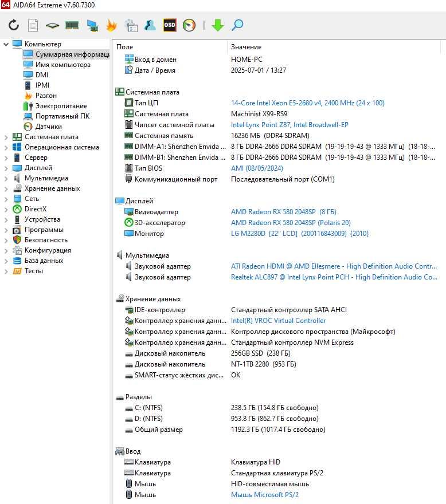
Task: Open the Мышь Microsoft PS/2 link
Action: (264, 495)
